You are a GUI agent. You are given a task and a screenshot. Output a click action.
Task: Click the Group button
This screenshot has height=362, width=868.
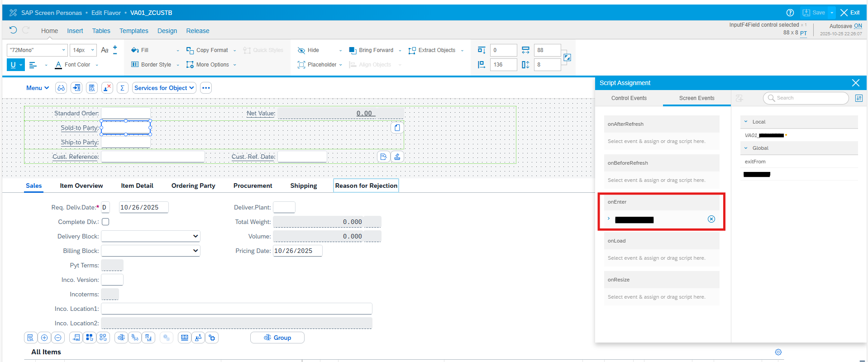(x=277, y=338)
